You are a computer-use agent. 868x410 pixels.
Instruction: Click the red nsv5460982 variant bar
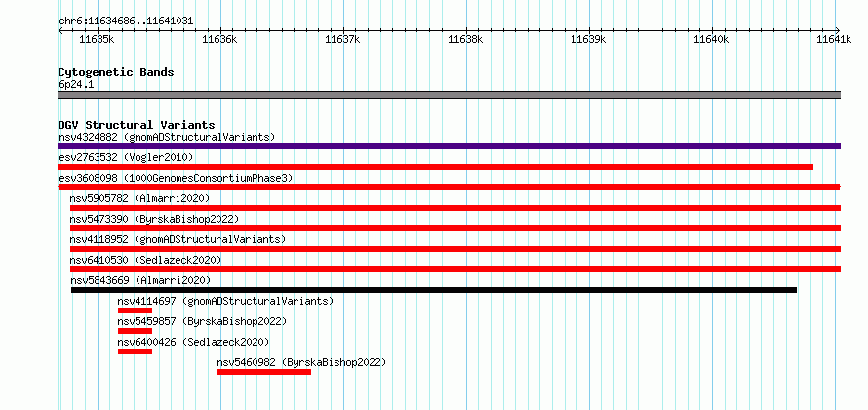264,372
